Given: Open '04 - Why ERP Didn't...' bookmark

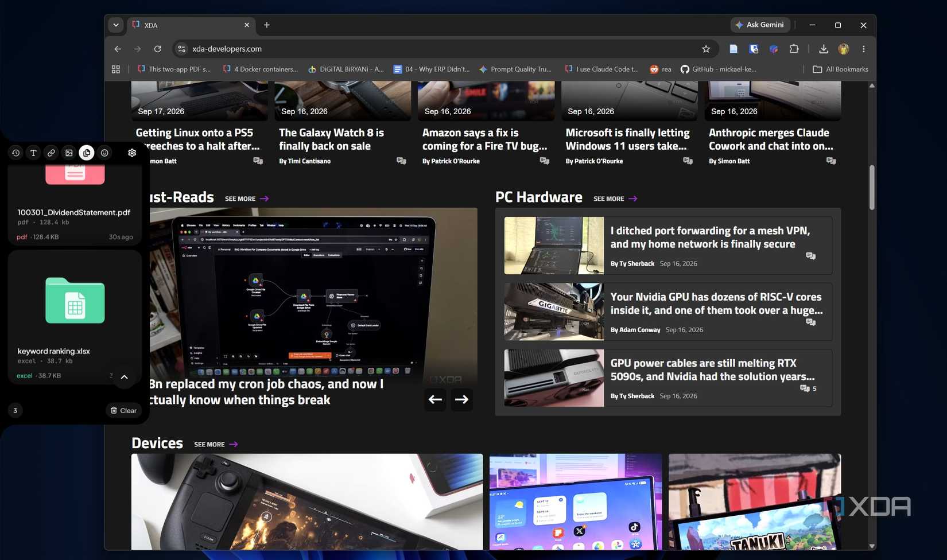Looking at the screenshot, I should click(432, 69).
